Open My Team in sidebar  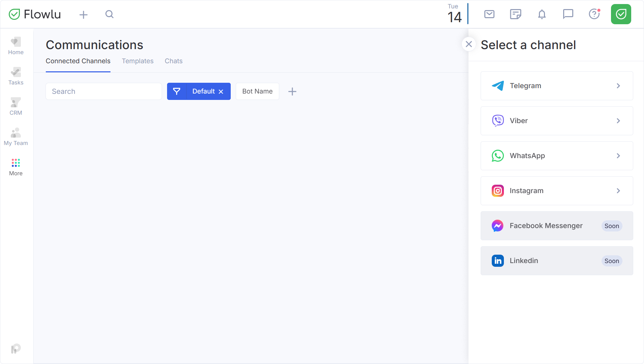[16, 137]
